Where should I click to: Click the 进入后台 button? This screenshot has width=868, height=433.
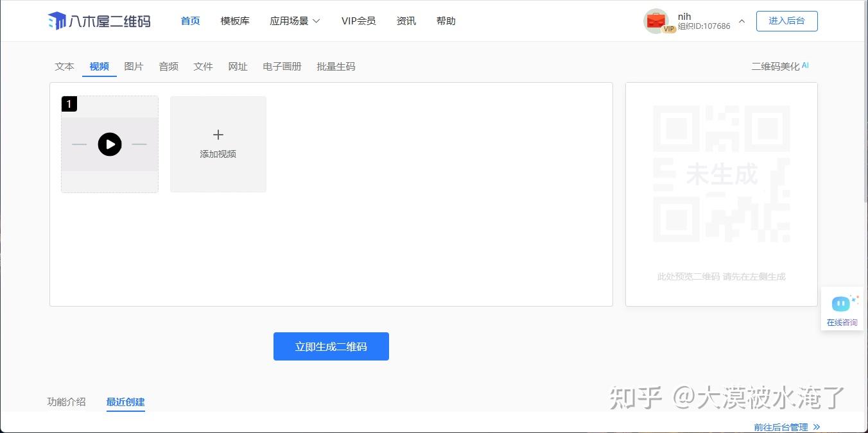[x=787, y=21]
